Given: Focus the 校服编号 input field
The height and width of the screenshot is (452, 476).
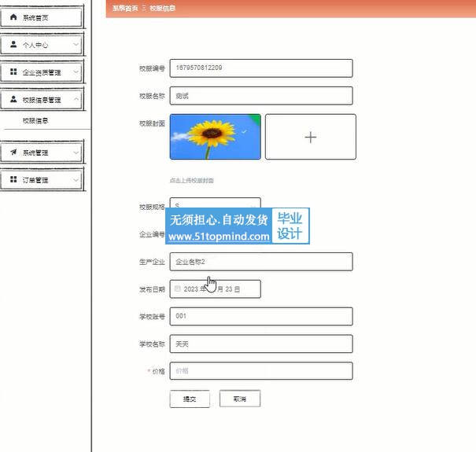Looking at the screenshot, I should click(x=261, y=68).
